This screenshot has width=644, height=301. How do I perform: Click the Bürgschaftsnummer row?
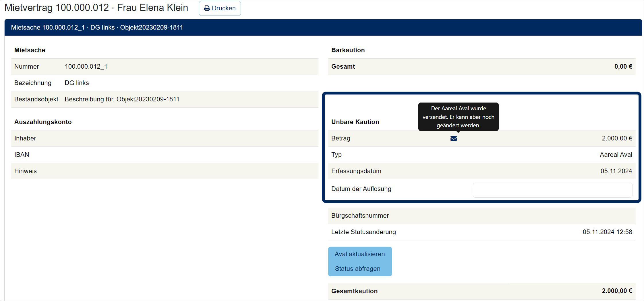click(x=481, y=216)
